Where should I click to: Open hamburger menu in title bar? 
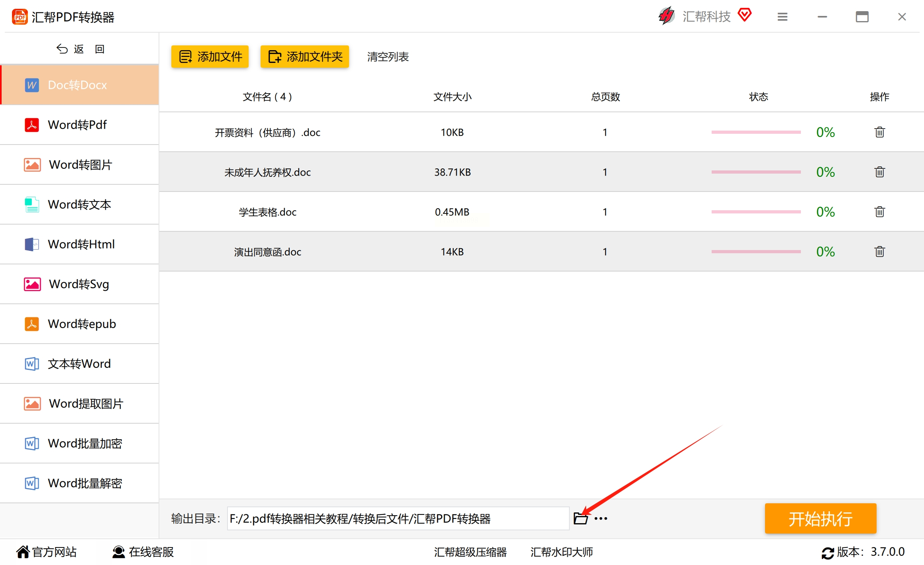click(x=782, y=17)
